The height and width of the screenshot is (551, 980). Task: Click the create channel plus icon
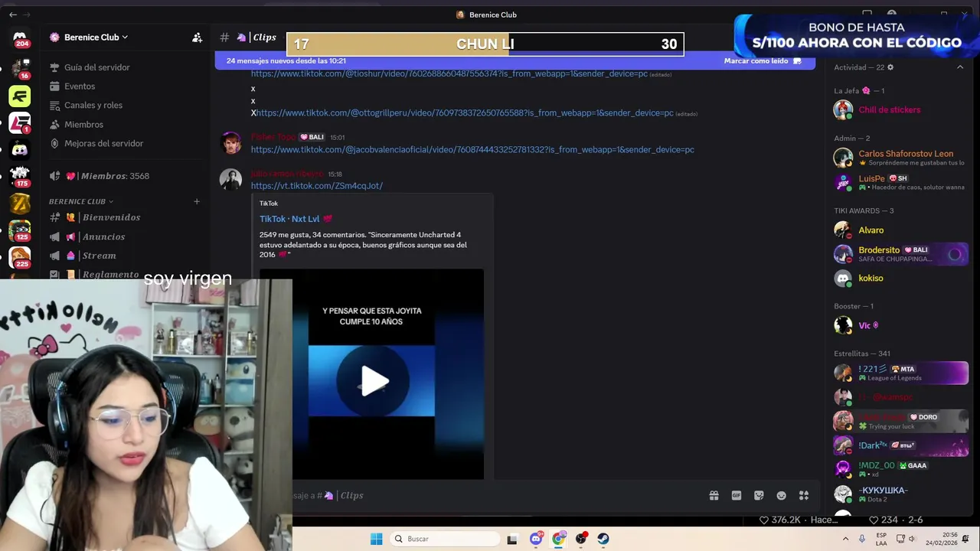coord(197,202)
